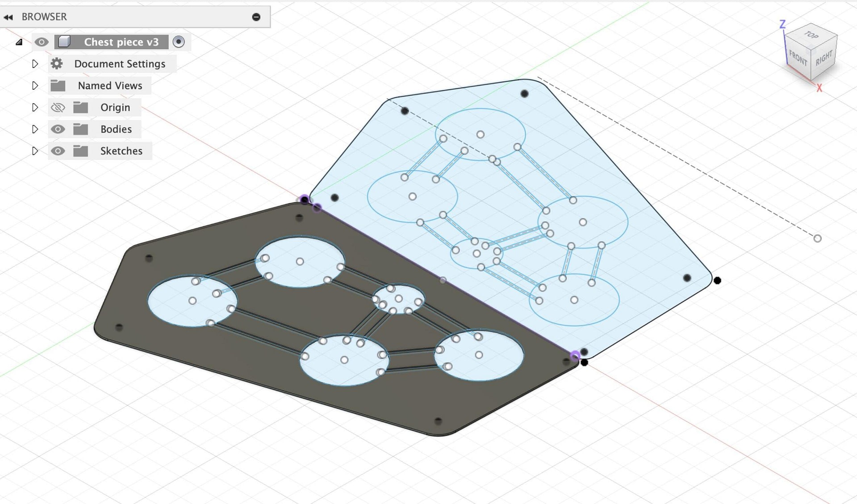Click the Chest piece v3 component icon
The width and height of the screenshot is (857, 504).
(x=64, y=42)
